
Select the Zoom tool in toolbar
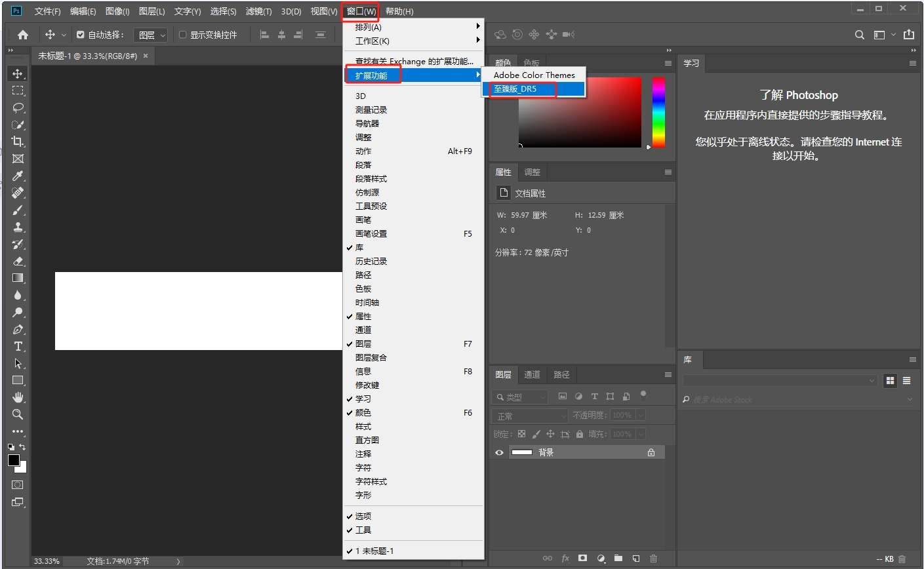pyautogui.click(x=18, y=414)
